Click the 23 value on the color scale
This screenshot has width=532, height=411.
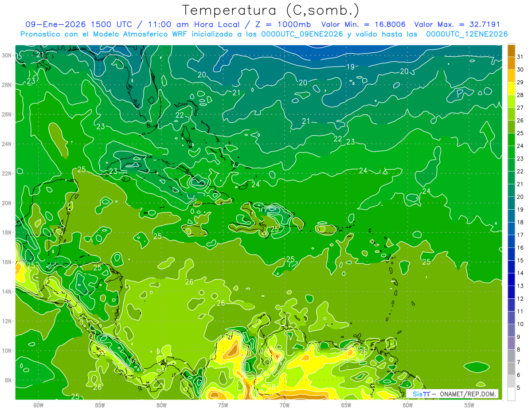(x=521, y=159)
